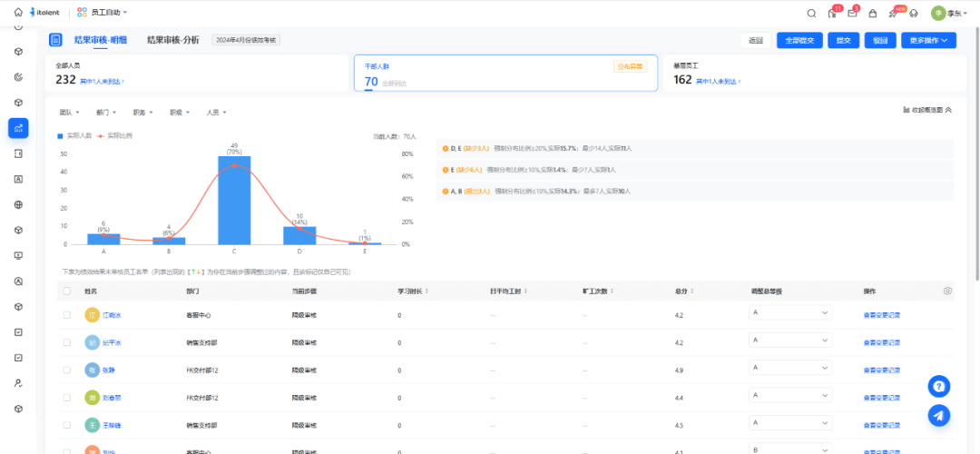980x454 pixels.
Task: Tick the checkbox for 张静's row
Action: (x=66, y=370)
